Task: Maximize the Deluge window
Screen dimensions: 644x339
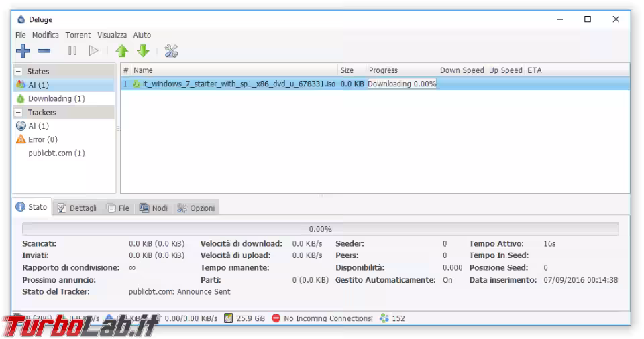Action: [x=588, y=19]
